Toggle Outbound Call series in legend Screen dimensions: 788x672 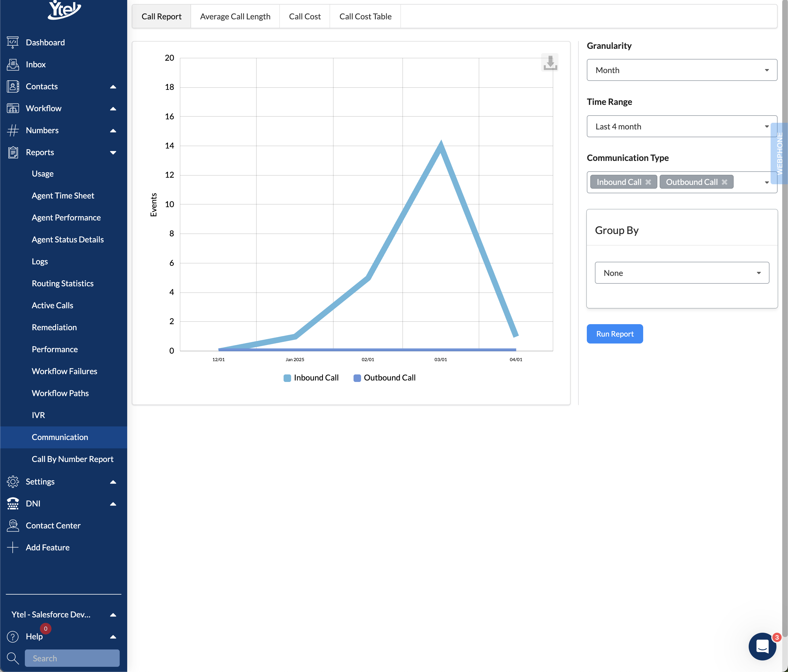tap(384, 378)
